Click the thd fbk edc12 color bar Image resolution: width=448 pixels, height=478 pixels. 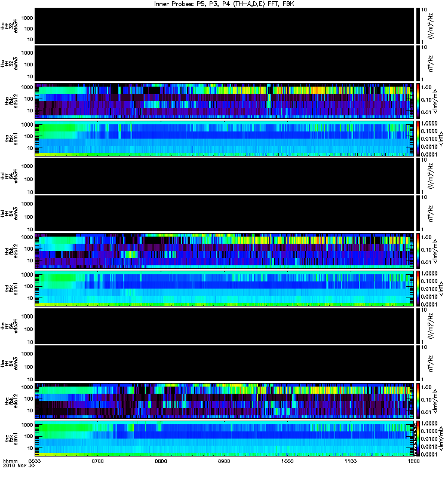point(418,251)
